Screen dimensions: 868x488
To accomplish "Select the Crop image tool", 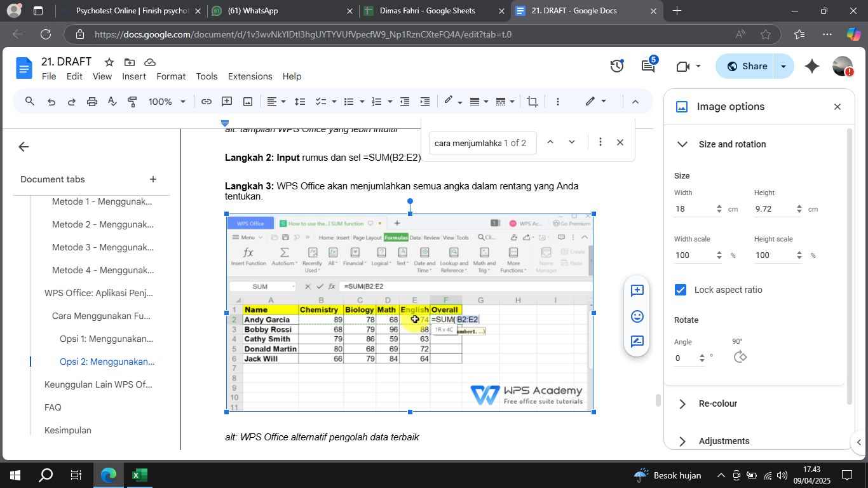I will point(532,101).
